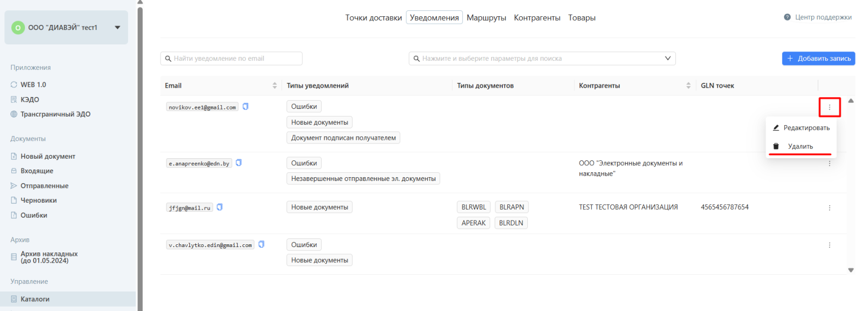The image size is (868, 311).
Task: Copy the v.chavlytko.edin@gmail.com email address
Action: point(261,244)
